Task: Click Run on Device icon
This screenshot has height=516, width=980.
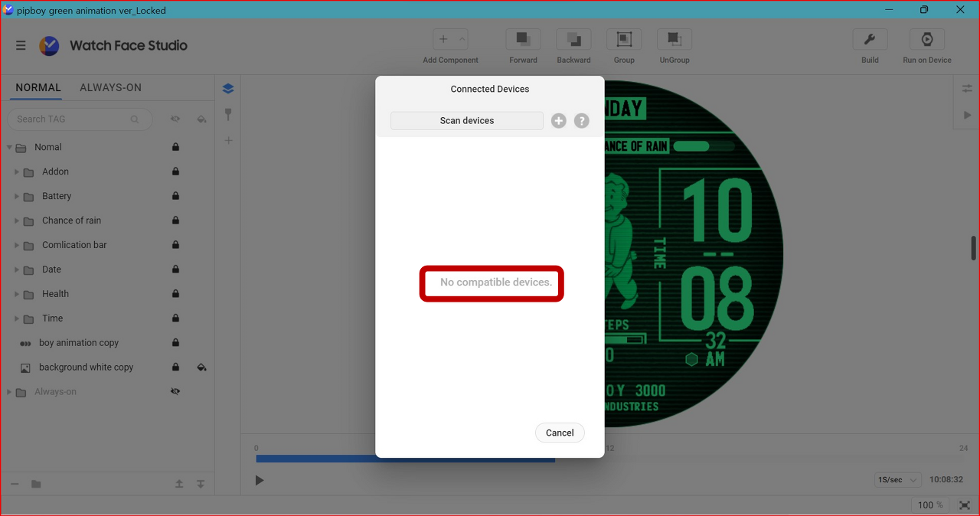Action: (927, 40)
